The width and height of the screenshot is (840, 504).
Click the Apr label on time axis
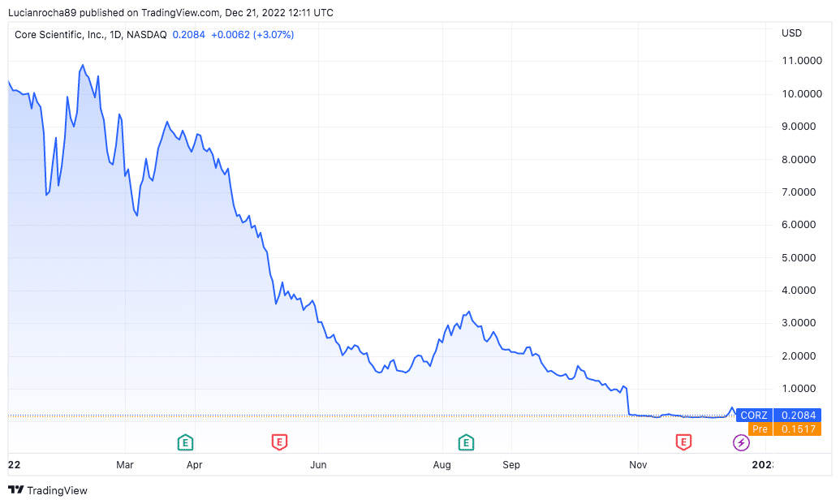click(x=195, y=465)
